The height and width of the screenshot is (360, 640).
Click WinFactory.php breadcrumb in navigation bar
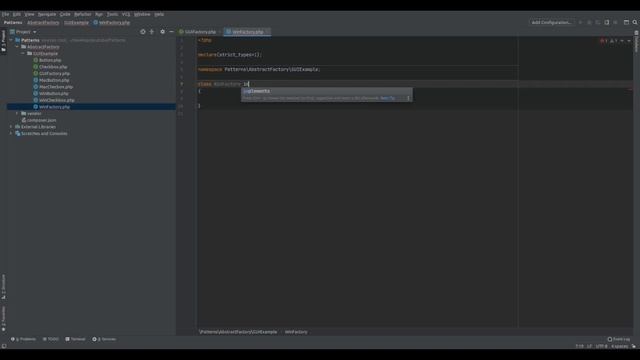coord(112,23)
